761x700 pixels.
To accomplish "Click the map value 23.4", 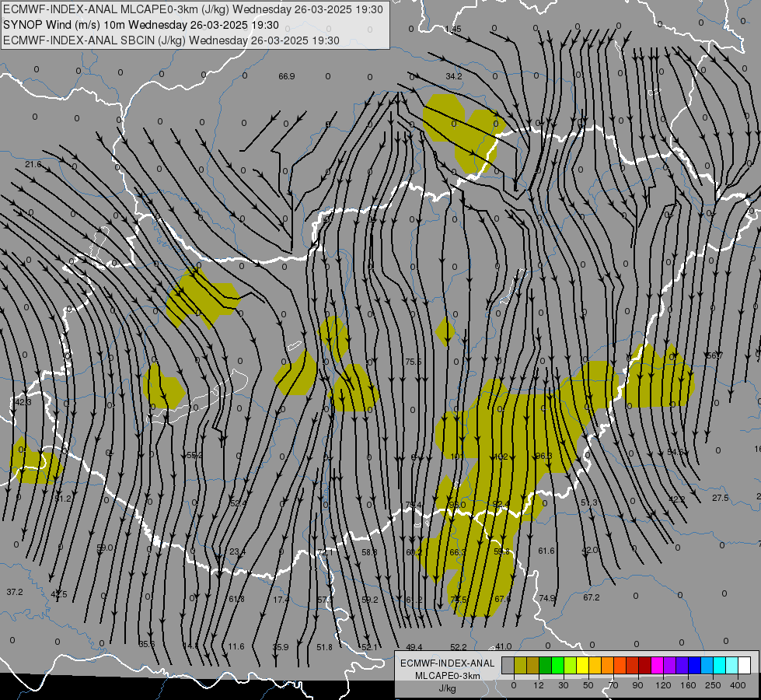I will (x=237, y=552).
